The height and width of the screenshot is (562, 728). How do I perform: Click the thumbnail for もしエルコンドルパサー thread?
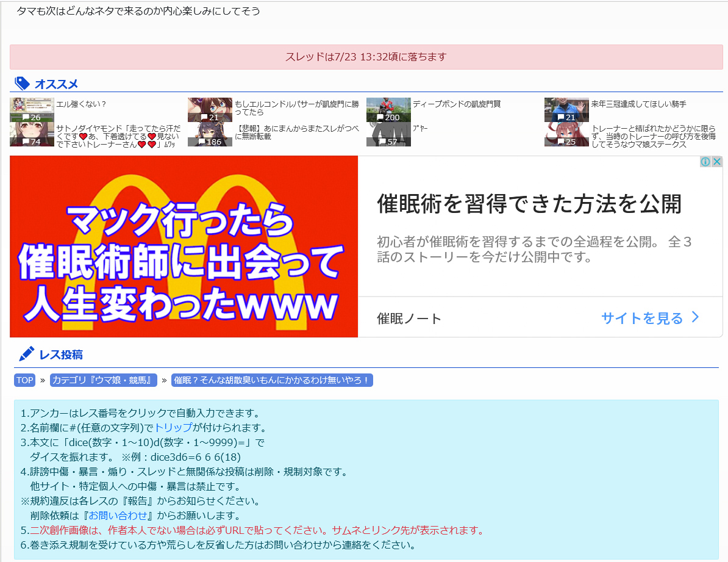(x=210, y=109)
